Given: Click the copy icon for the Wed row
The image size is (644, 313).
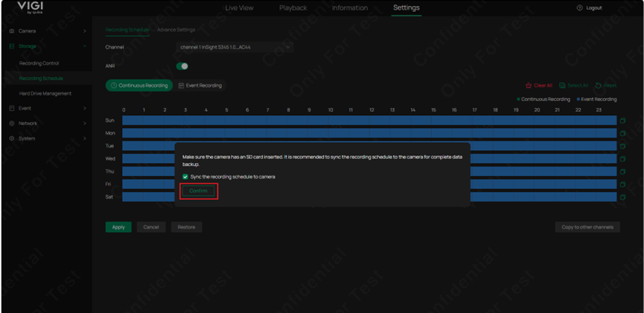Looking at the screenshot, I should click(622, 159).
